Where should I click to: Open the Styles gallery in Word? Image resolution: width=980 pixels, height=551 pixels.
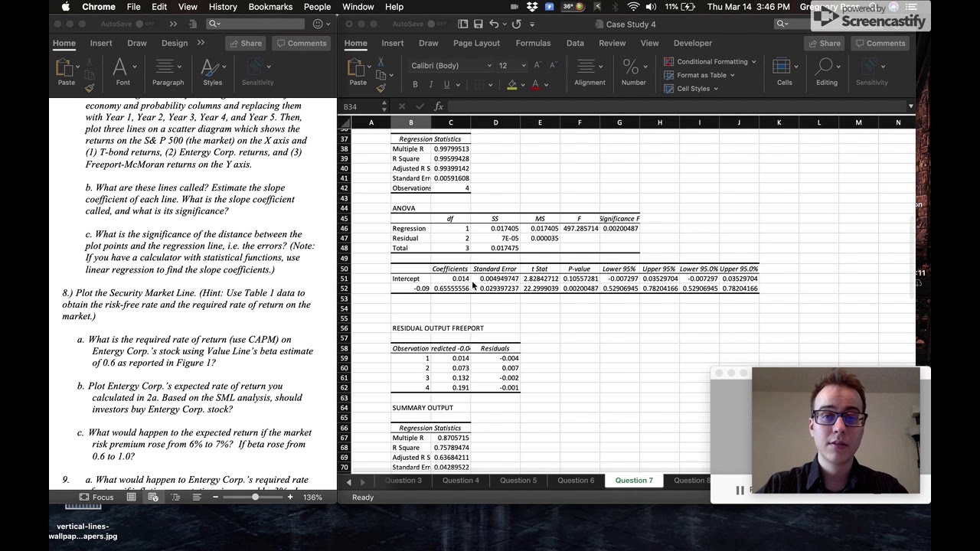(212, 71)
